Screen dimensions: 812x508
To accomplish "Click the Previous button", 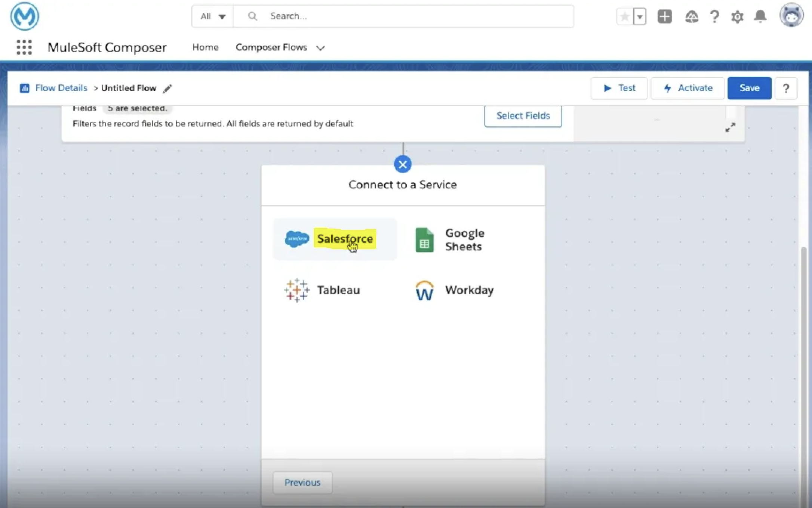I will pyautogui.click(x=302, y=483).
